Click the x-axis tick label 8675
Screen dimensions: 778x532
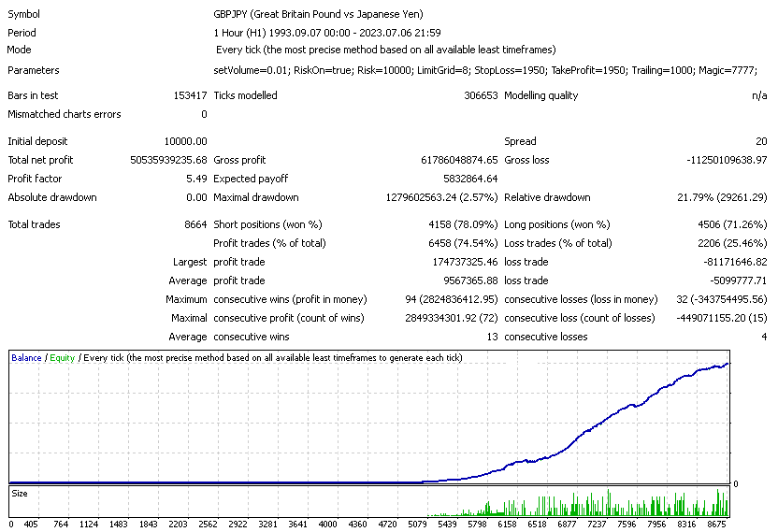pyautogui.click(x=717, y=525)
